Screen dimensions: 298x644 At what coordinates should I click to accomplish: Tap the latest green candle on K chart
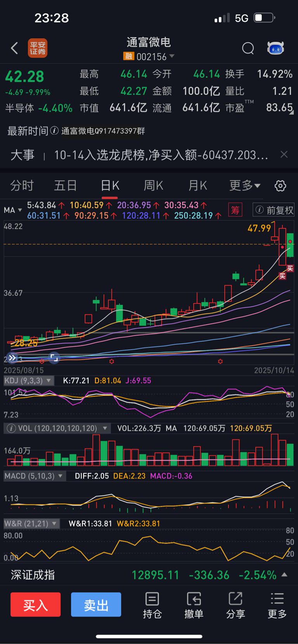[290, 245]
